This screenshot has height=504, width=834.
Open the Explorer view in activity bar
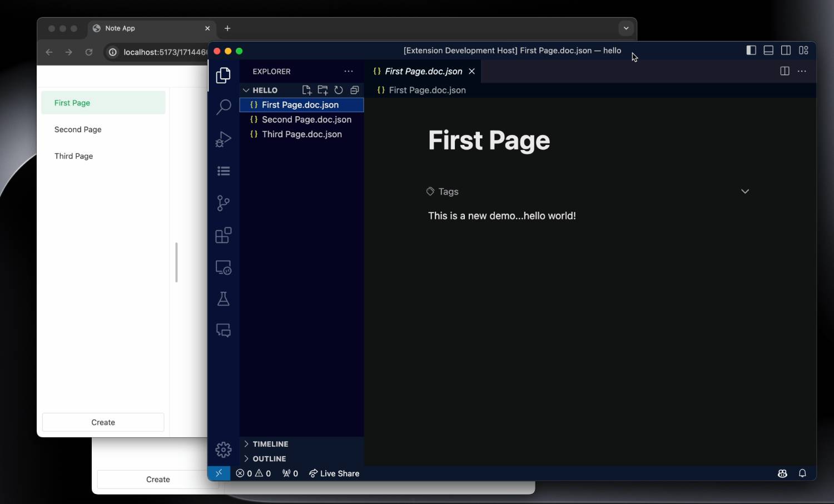click(224, 75)
